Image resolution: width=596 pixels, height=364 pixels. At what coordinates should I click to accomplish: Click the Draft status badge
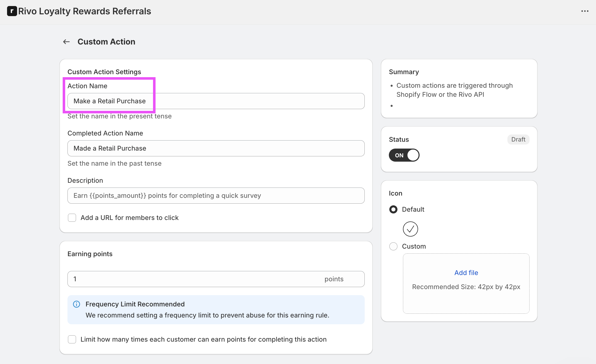pos(518,140)
